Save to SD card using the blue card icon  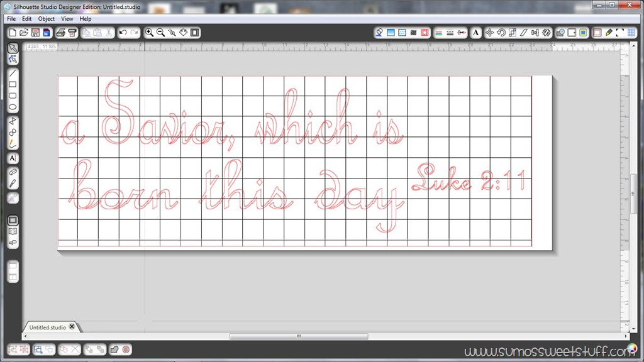pos(47,33)
